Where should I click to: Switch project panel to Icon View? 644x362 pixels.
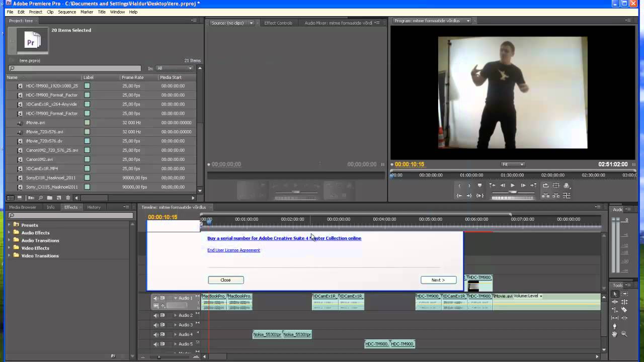click(19, 198)
